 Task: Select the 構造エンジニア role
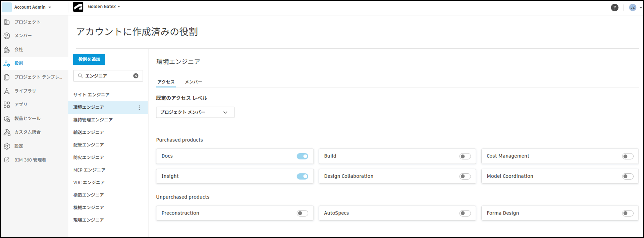click(x=89, y=195)
